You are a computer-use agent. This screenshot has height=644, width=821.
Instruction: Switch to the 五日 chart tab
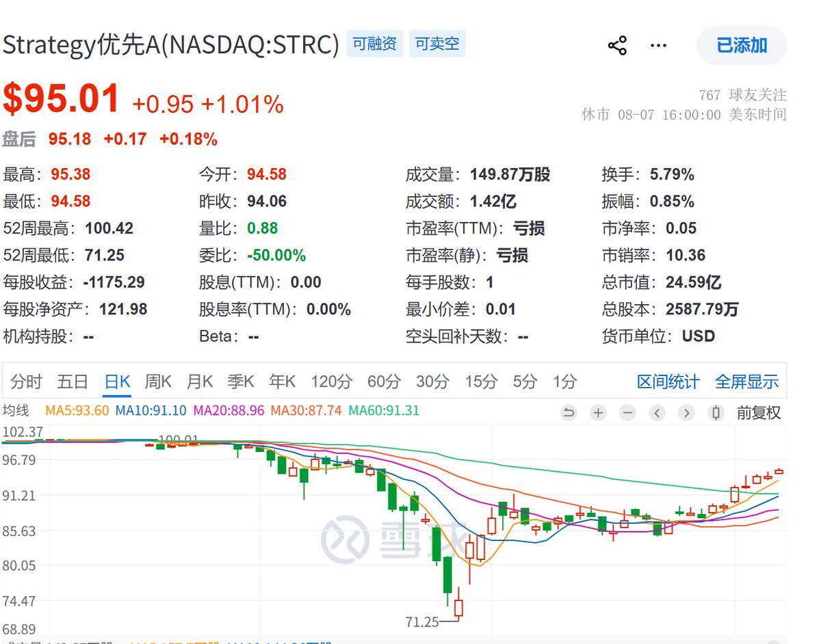pos(73,381)
